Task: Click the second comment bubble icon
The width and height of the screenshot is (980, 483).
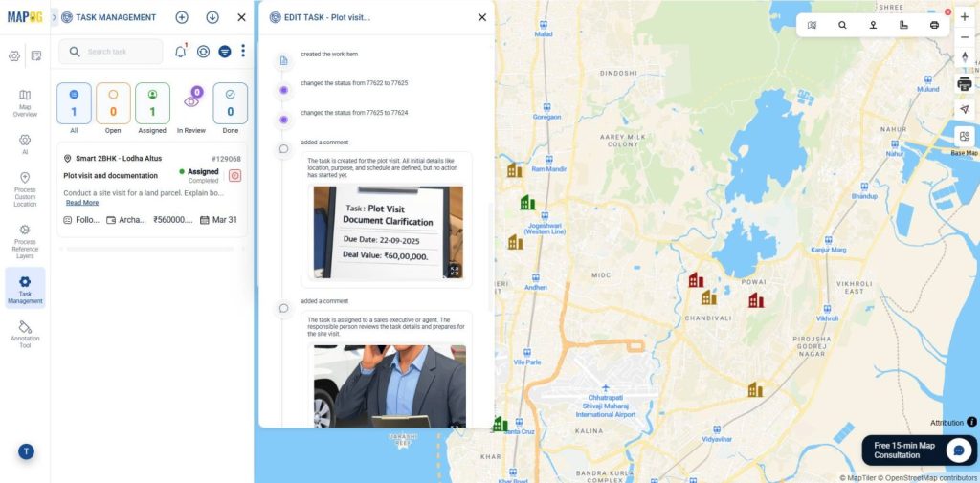Action: [x=283, y=308]
